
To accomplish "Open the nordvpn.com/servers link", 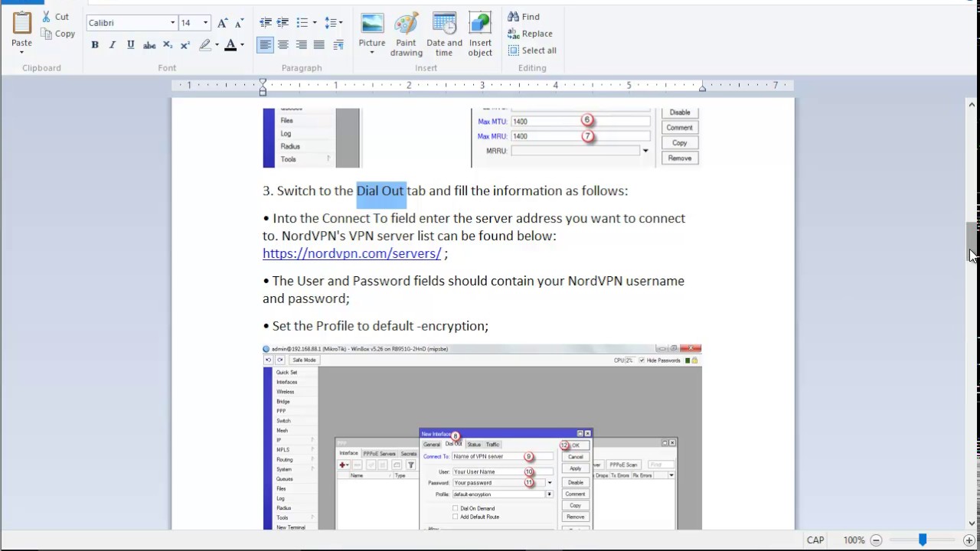I will [x=351, y=253].
